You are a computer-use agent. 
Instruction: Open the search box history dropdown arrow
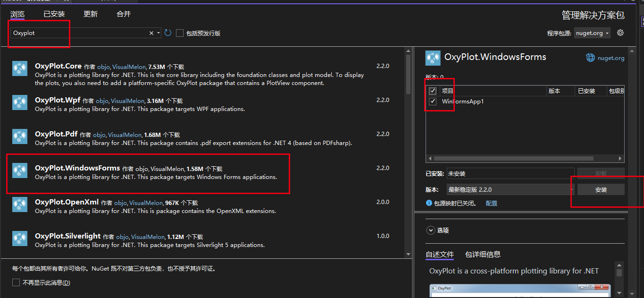[x=159, y=33]
